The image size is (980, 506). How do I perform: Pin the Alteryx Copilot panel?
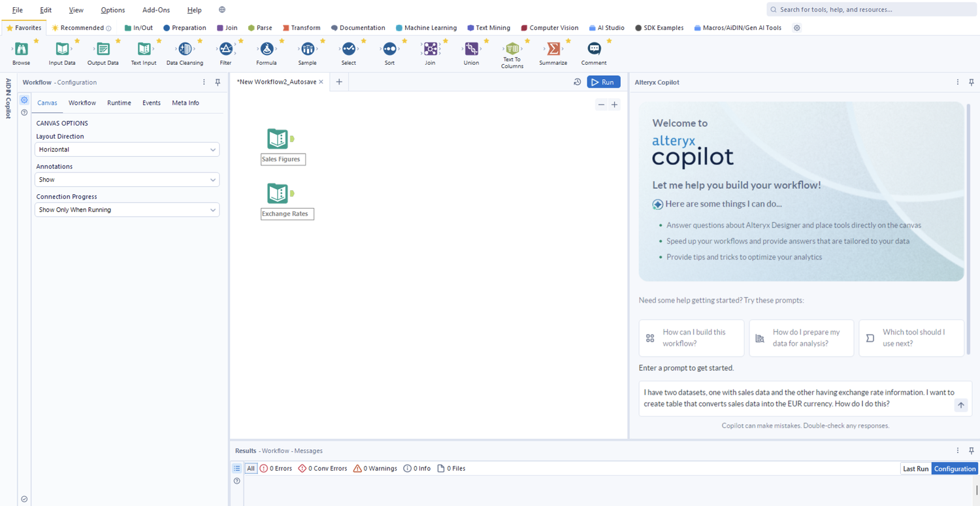pyautogui.click(x=973, y=82)
